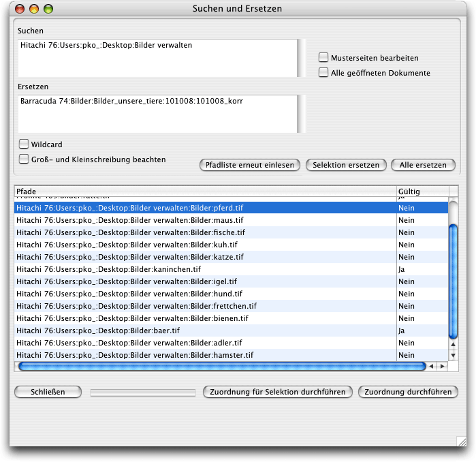Select the maus.tif path row

(x=231, y=220)
